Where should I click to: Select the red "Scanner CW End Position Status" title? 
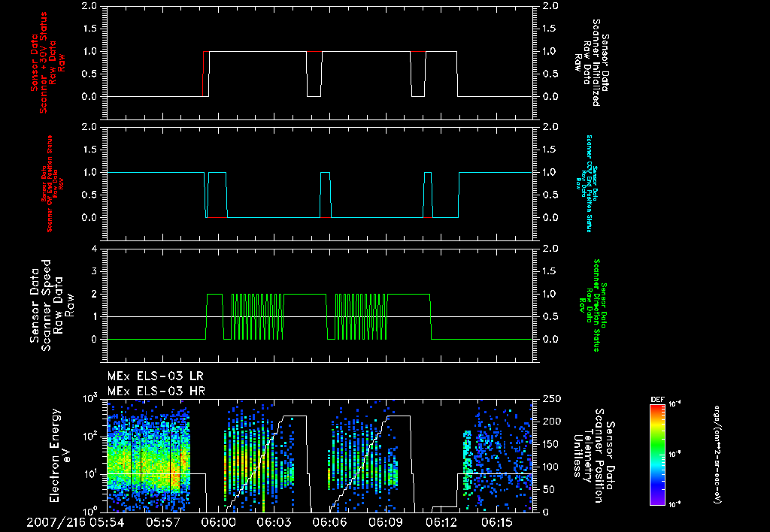pyautogui.click(x=50, y=183)
